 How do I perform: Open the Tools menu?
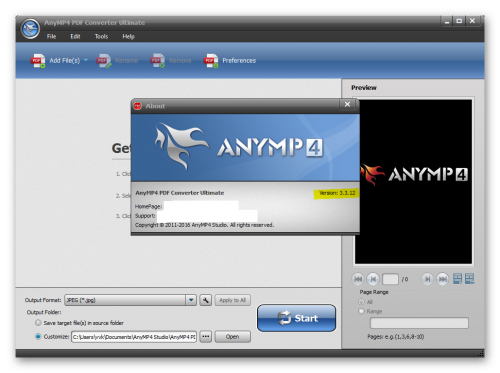click(x=101, y=36)
